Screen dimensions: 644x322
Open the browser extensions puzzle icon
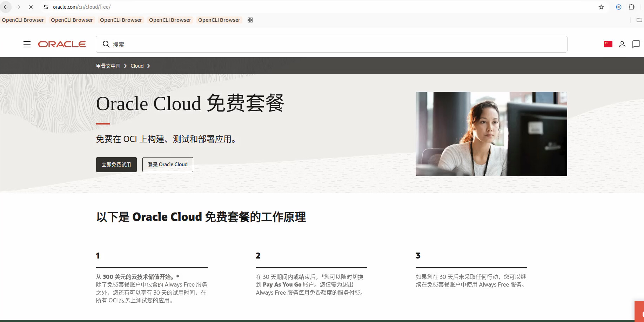pyautogui.click(x=632, y=7)
